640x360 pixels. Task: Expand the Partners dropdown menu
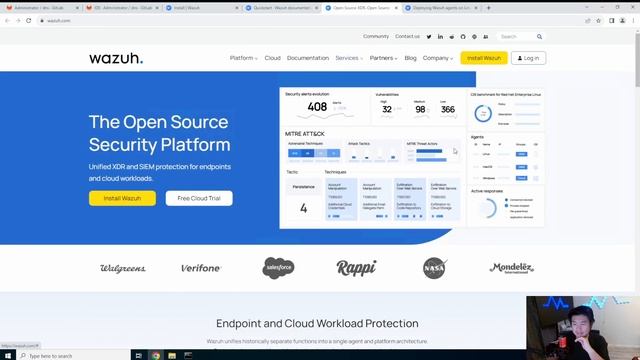[383, 58]
